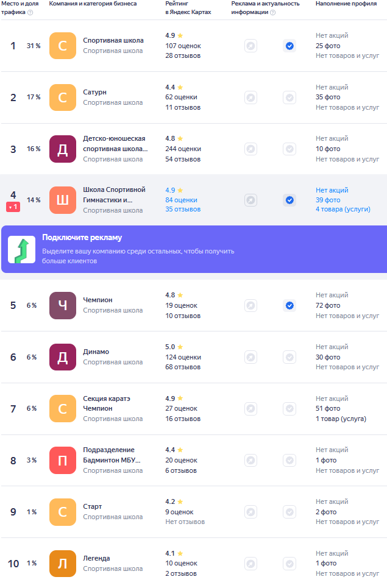The height and width of the screenshot is (588, 387).
Task: Click the verified checkmark in row ranked 1
Action: point(289,46)
